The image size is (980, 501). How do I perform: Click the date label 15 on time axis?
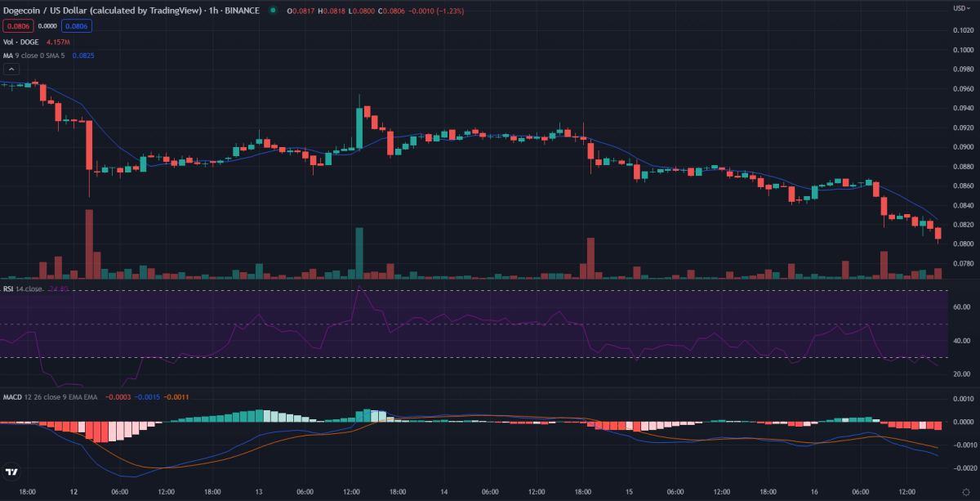pos(630,492)
